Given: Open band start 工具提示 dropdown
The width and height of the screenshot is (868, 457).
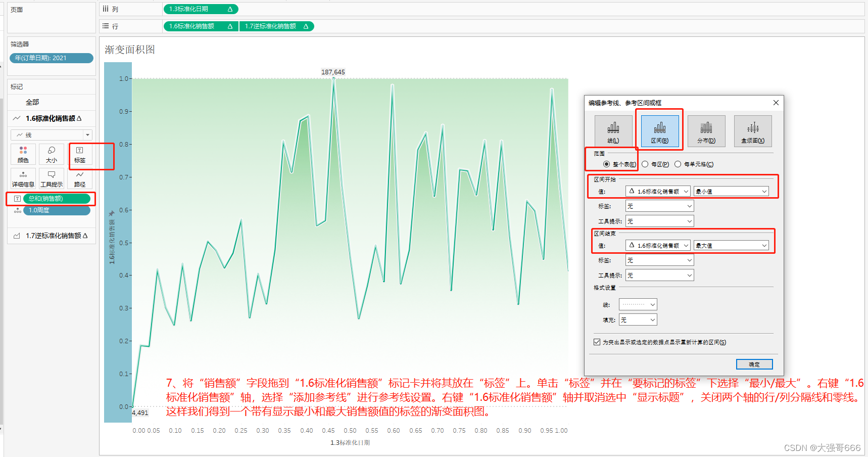Looking at the screenshot, I should coord(660,221).
